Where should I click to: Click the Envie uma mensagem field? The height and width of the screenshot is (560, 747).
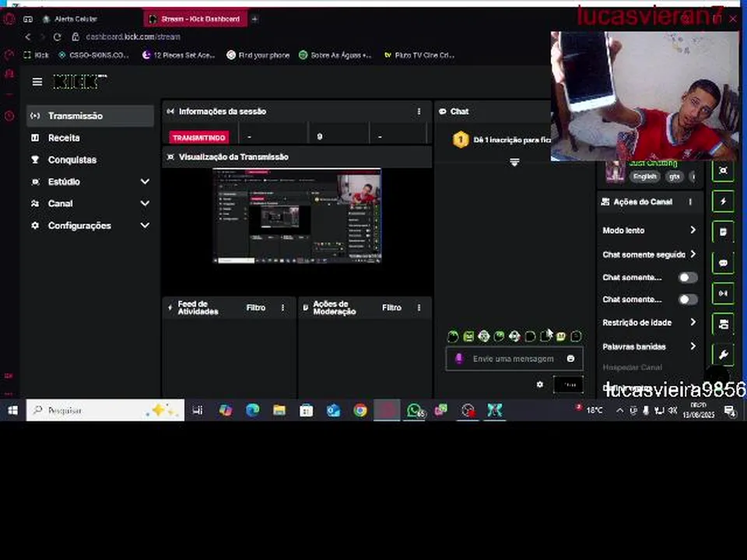point(513,359)
